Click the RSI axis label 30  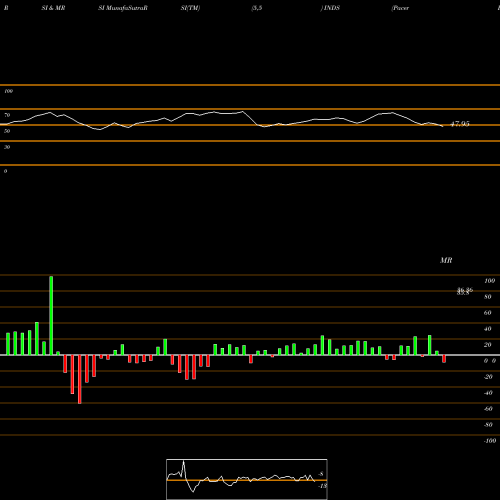(7, 147)
